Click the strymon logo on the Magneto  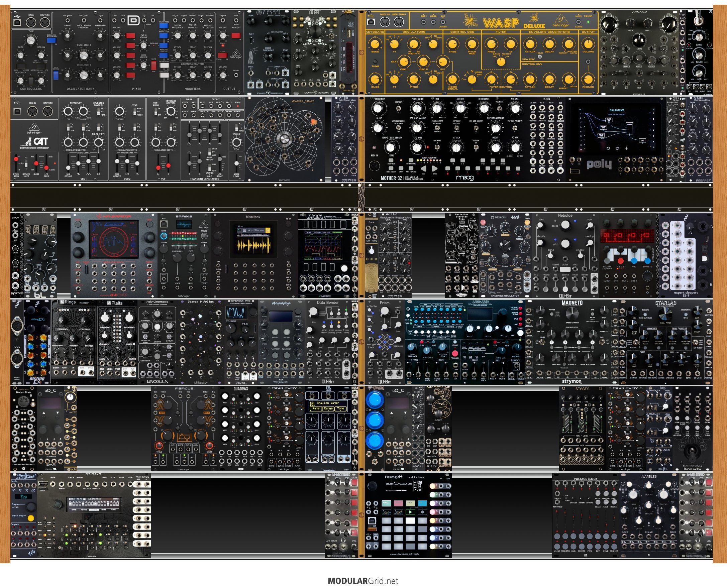point(572,381)
